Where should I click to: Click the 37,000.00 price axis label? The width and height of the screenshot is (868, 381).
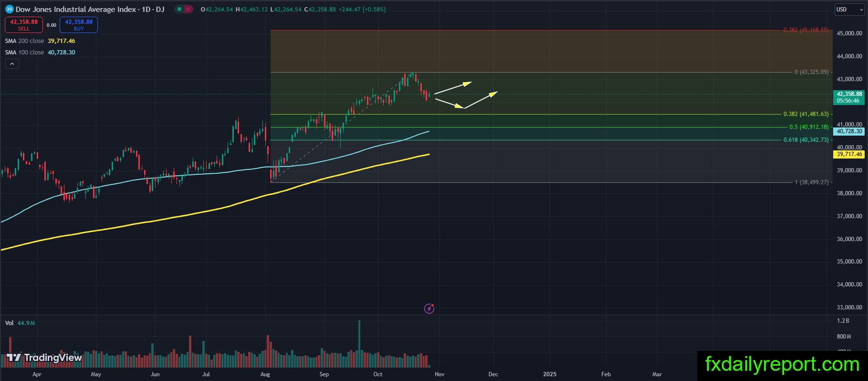[x=849, y=216]
